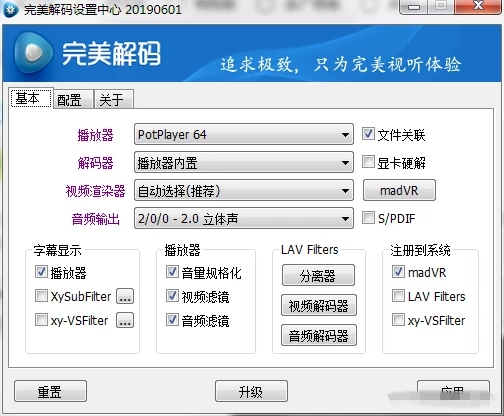Enable the S/PDIF checkbox
This screenshot has width=504, height=416.
pyautogui.click(x=368, y=218)
